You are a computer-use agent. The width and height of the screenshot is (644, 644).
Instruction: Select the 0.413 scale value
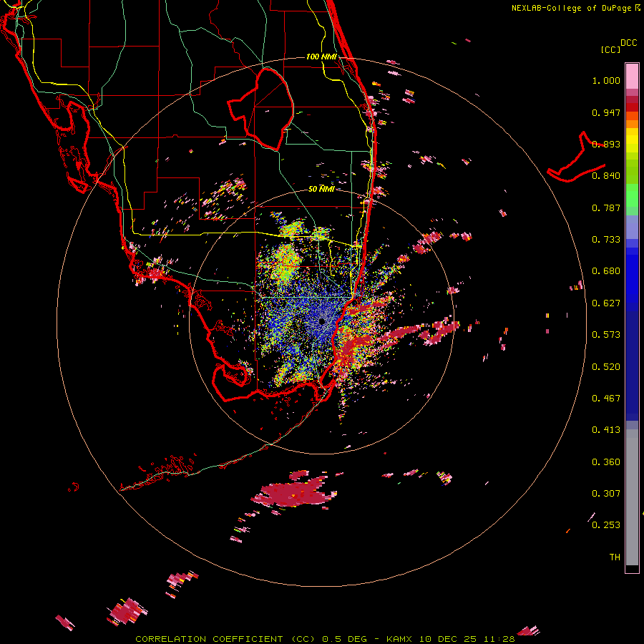(606, 430)
